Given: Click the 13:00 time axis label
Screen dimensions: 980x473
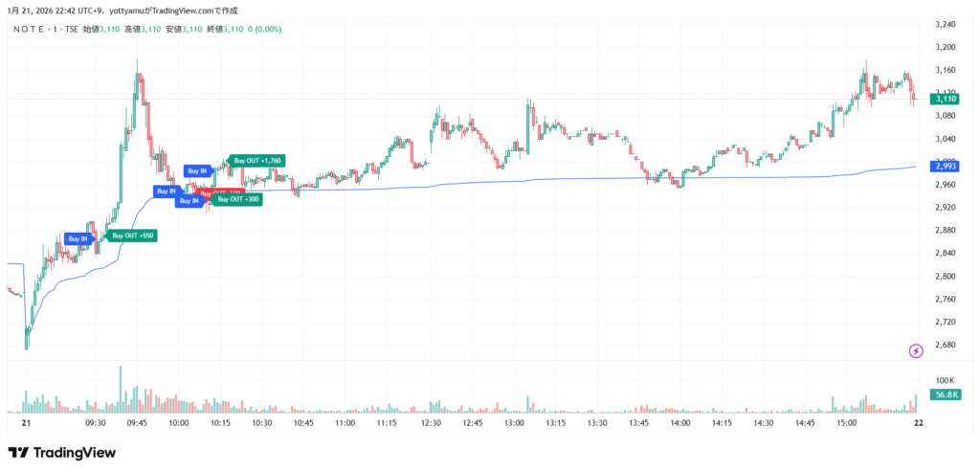Looking at the screenshot, I should point(514,422).
